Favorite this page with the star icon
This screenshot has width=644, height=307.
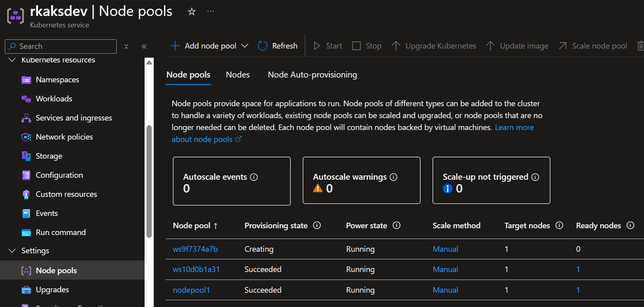tap(192, 12)
